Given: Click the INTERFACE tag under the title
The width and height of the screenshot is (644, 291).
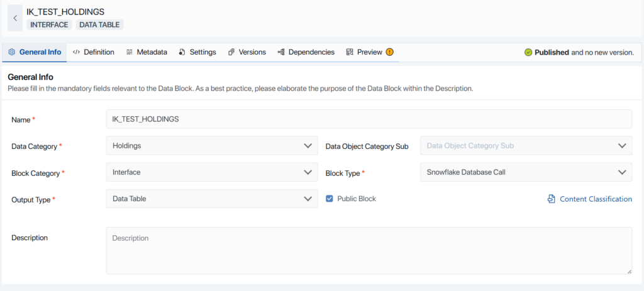Looking at the screenshot, I should [49, 25].
